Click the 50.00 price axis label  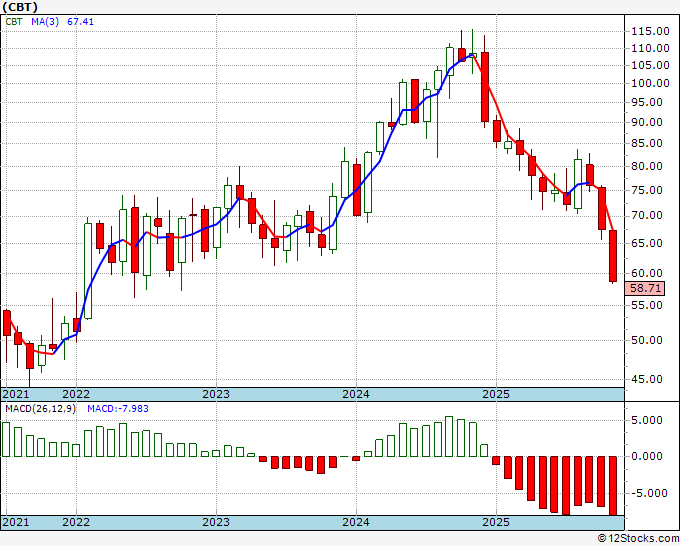coord(647,340)
